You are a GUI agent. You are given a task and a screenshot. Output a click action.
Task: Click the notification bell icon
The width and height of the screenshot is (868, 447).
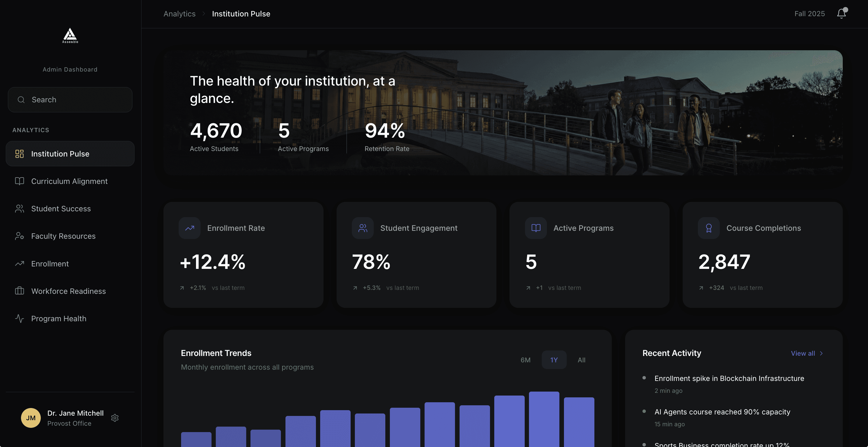click(841, 13)
